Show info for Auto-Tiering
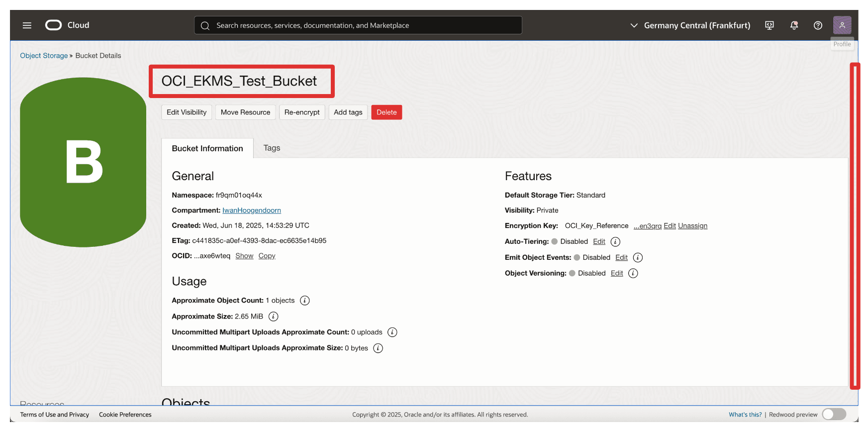This screenshot has height=432, width=868. [x=615, y=242]
